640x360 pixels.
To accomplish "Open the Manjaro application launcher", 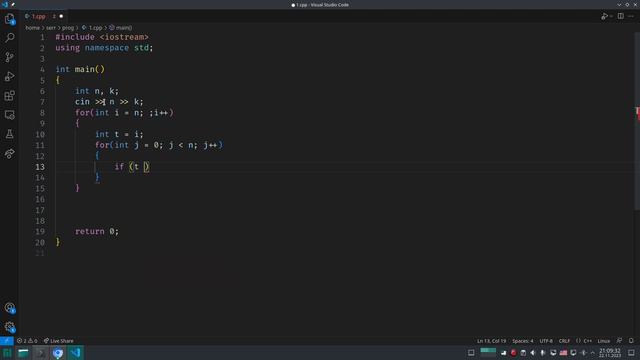I will click(7, 353).
